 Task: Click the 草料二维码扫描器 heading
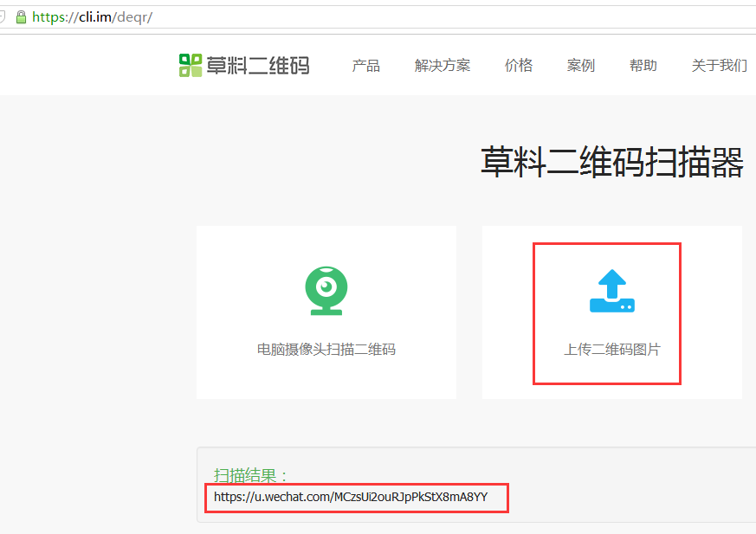point(612,162)
